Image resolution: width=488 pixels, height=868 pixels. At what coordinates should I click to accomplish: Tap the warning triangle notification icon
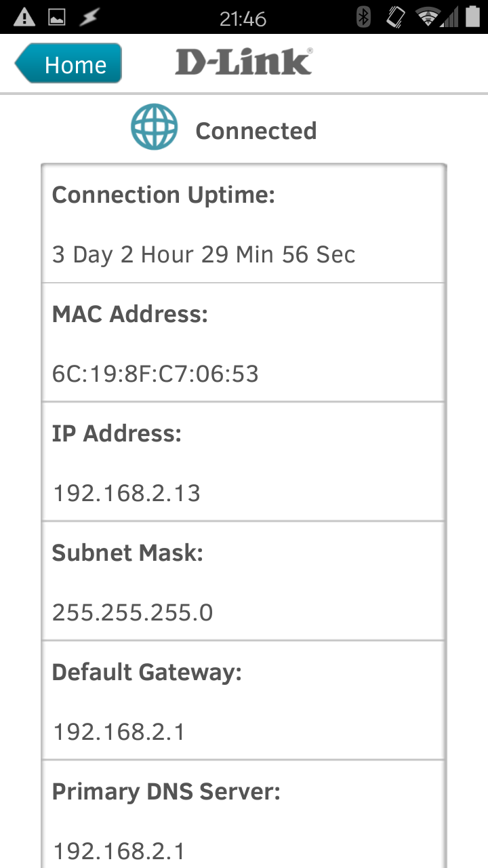24,18
